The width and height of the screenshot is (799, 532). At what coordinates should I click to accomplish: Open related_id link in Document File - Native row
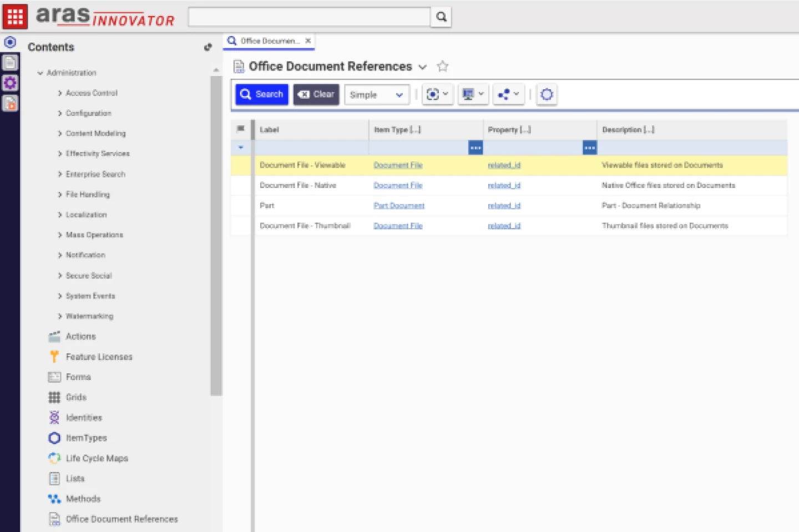coord(504,185)
